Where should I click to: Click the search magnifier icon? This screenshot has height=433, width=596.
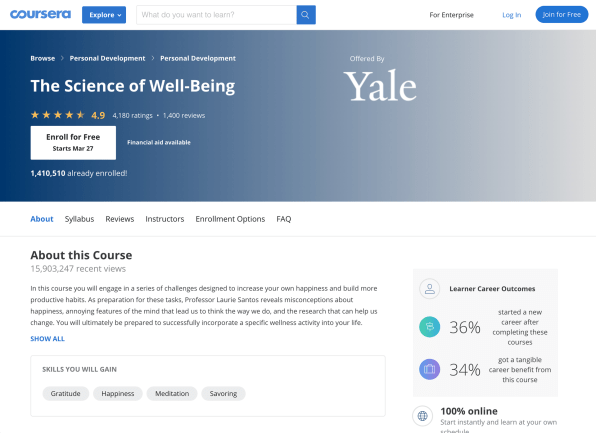pyautogui.click(x=306, y=15)
